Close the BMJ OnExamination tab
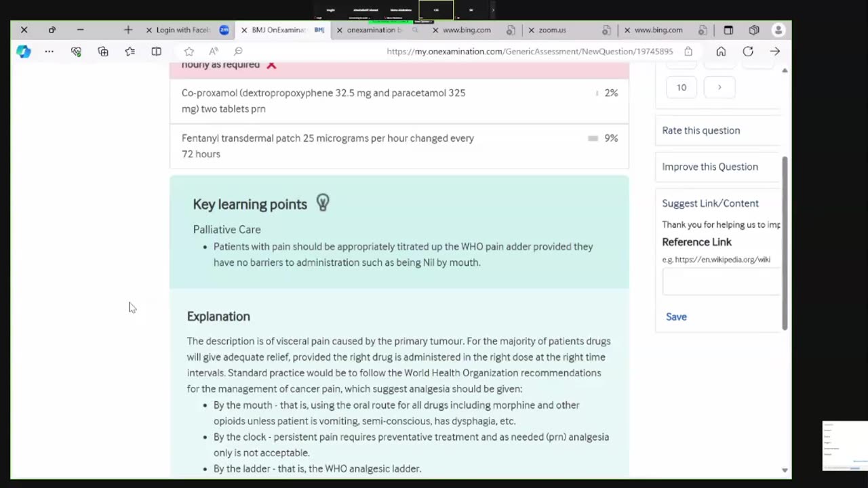This screenshot has width=868, height=488. click(x=244, y=30)
